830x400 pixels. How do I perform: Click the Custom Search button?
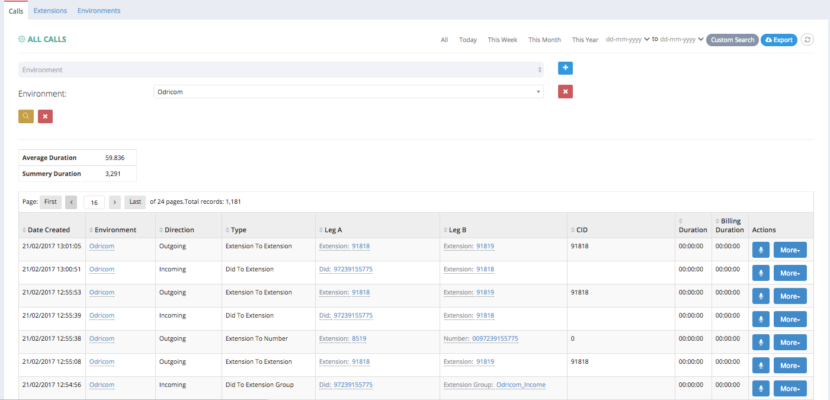(x=732, y=40)
